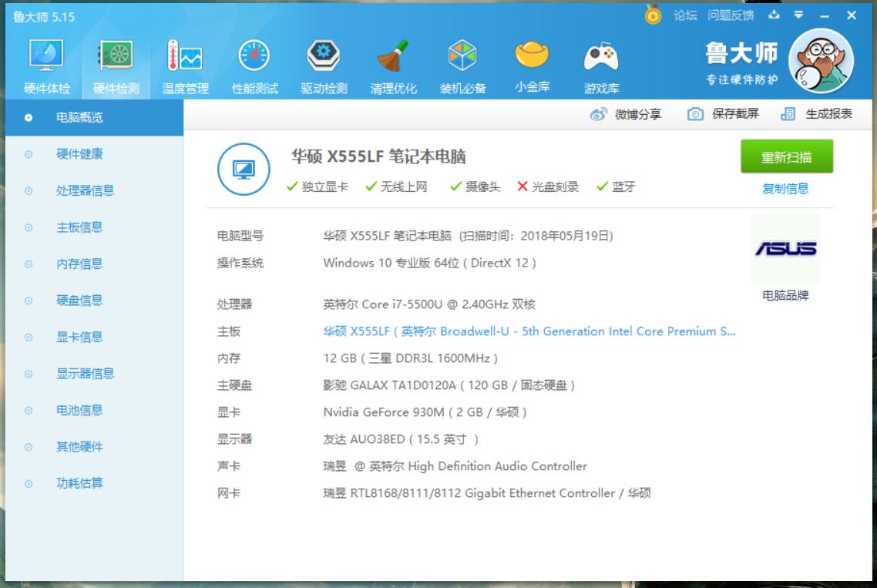Minimize the 鲁大师 window
877x588 pixels.
(825, 15)
